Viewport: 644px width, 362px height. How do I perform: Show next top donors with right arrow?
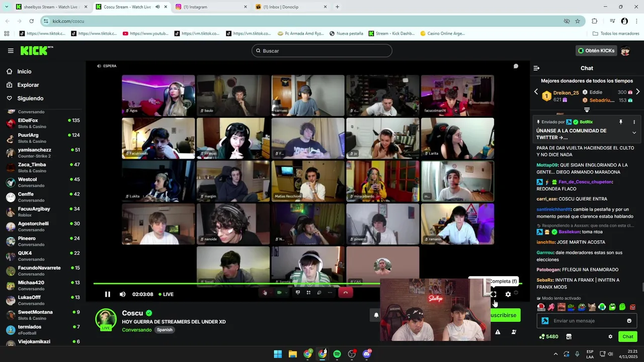[637, 92]
